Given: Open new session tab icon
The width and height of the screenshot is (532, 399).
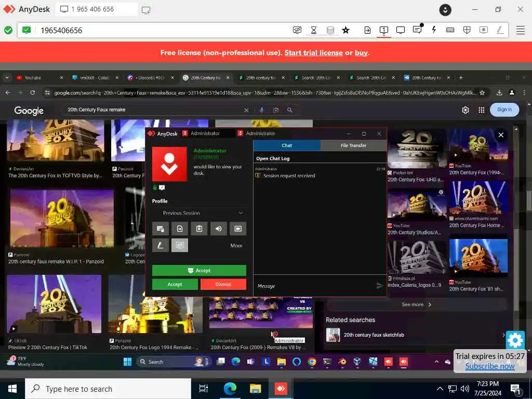Looking at the screenshot, I should pos(146,10).
